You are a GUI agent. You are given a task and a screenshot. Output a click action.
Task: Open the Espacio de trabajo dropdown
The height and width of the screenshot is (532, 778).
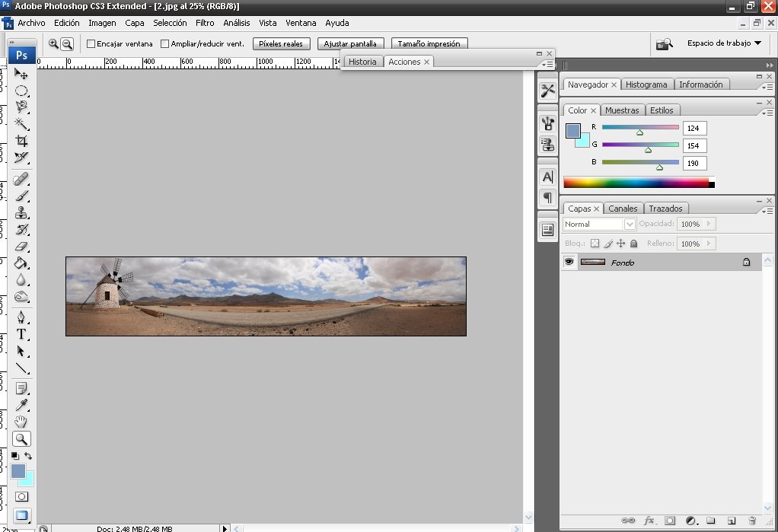pos(724,43)
